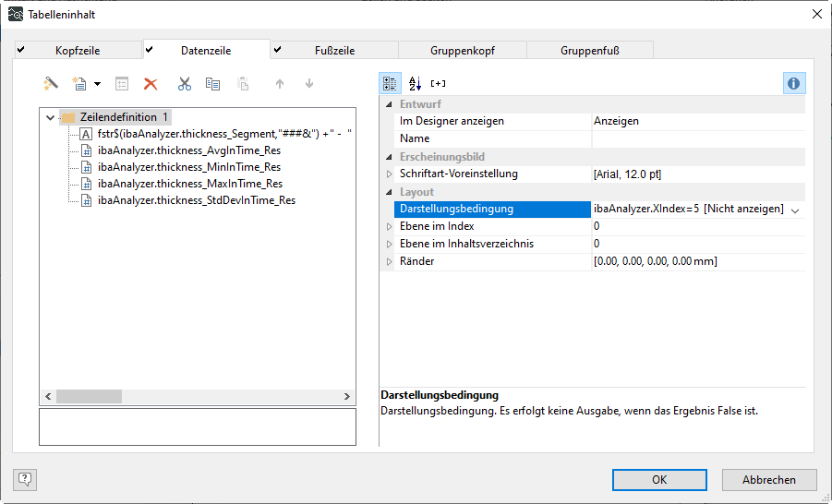Click the scissors cut icon
The width and height of the screenshot is (832, 504).
185,84
